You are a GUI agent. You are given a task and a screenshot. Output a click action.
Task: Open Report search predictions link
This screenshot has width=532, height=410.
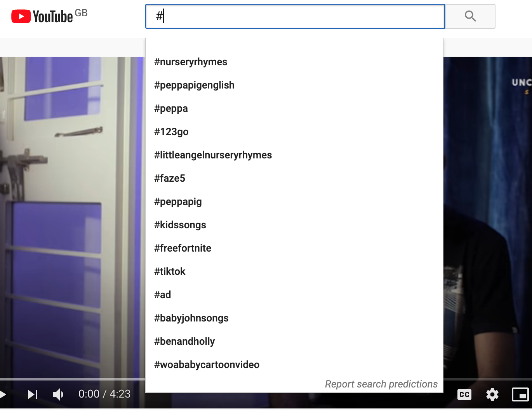[x=381, y=384]
